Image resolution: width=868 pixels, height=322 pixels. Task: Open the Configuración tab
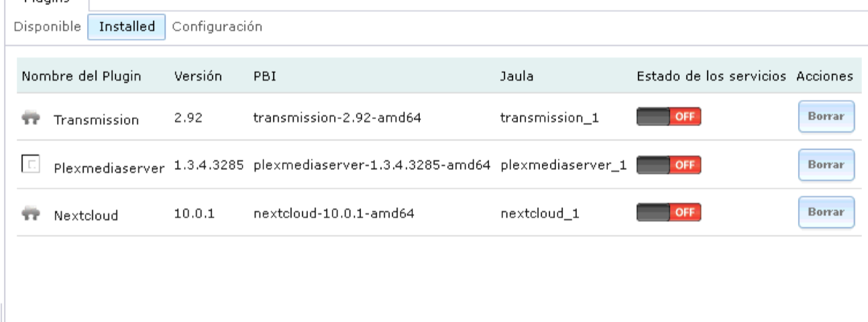pos(217,27)
